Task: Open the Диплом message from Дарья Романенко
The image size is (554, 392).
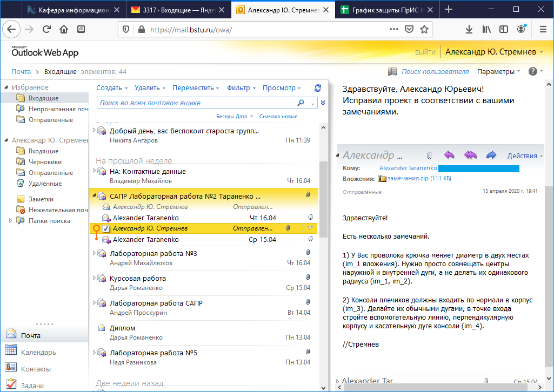Action: tap(204, 333)
